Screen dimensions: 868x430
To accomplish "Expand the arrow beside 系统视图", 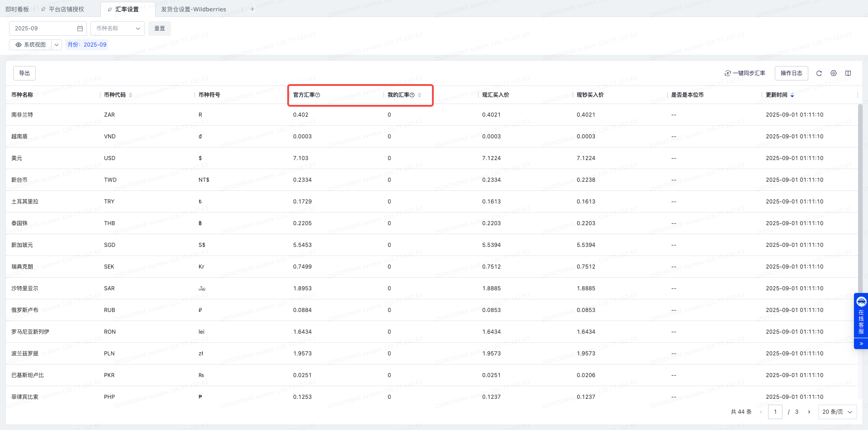I will [57, 45].
